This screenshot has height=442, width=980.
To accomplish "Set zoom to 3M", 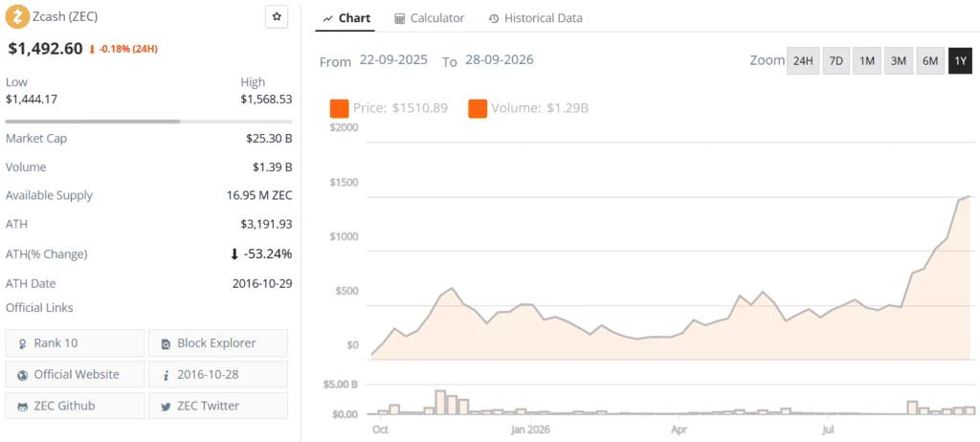I will click(898, 60).
